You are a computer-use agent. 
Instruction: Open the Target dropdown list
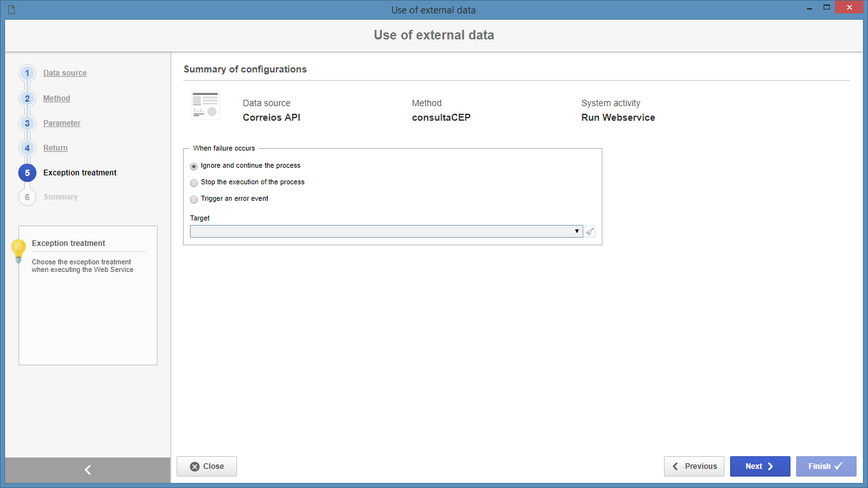[386, 231]
